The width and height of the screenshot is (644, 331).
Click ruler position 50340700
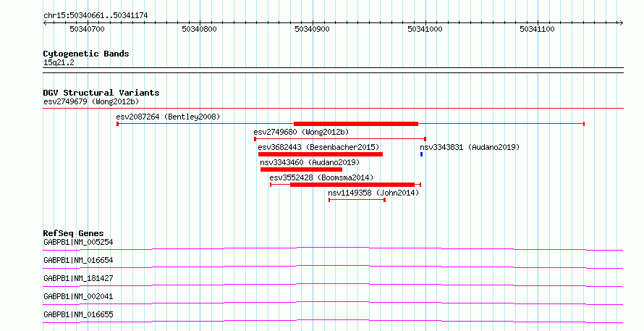click(x=87, y=29)
